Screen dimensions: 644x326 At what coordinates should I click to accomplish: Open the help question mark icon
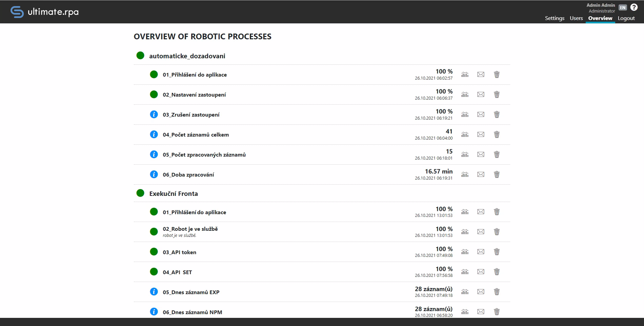pyautogui.click(x=634, y=7)
